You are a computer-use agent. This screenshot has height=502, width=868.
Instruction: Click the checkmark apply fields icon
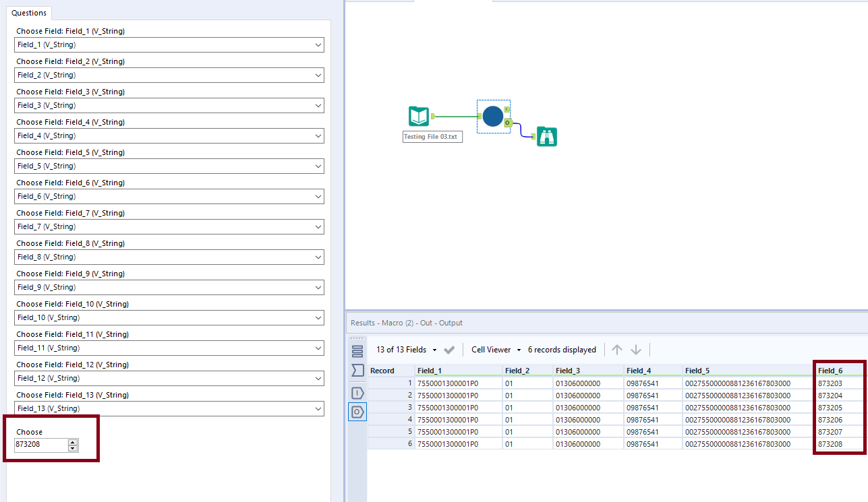[x=450, y=350]
